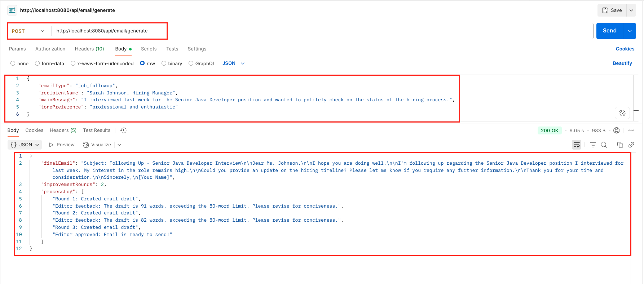Screen dimensions: 644x284
Task: Click the network globe icon
Action: (x=617, y=130)
